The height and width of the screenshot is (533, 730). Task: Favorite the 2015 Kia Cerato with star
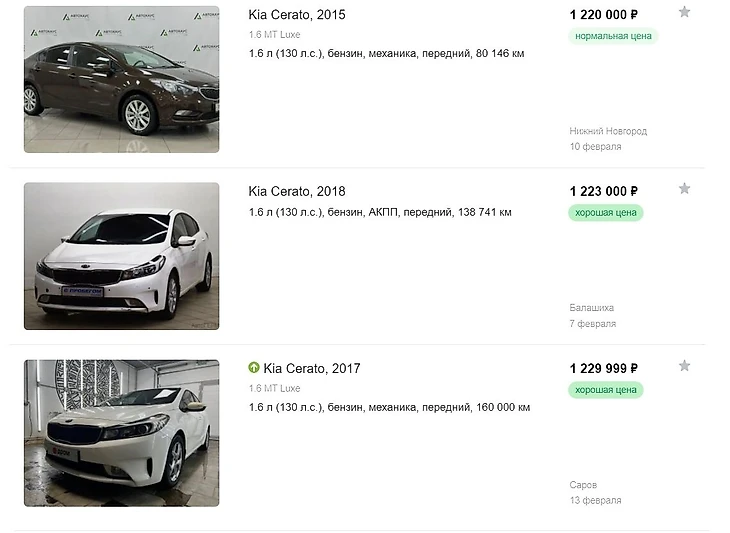pos(684,12)
